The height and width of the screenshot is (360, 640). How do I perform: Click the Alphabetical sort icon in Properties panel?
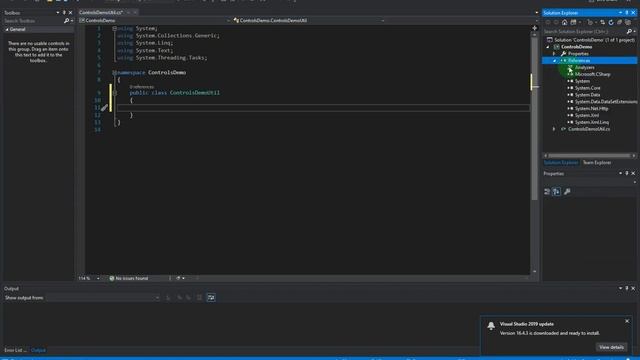click(x=557, y=191)
